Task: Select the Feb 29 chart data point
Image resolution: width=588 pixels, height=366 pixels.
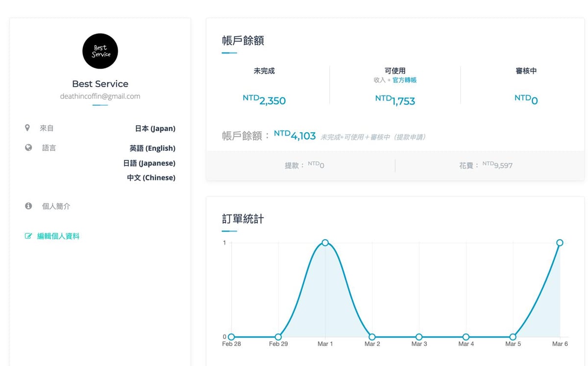Action: point(278,337)
